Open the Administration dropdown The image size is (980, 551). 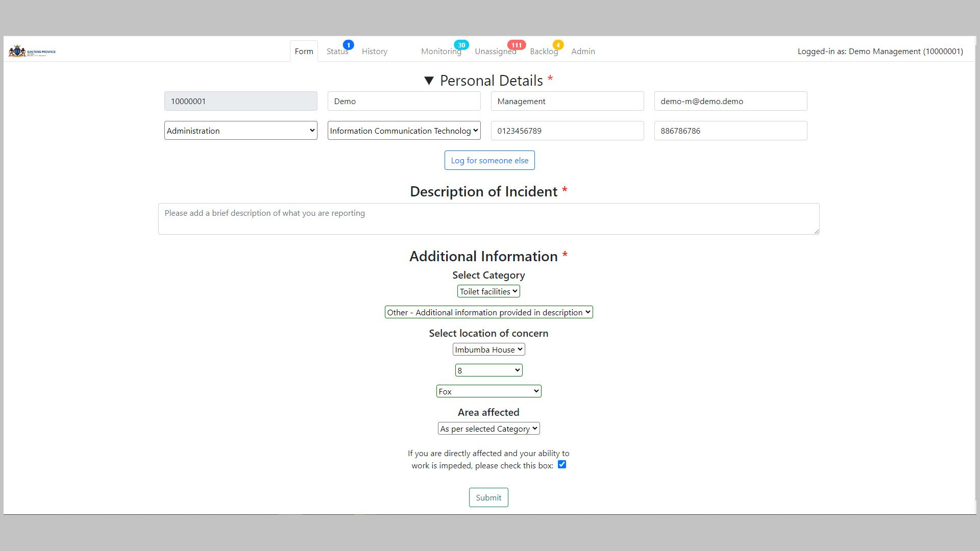240,131
